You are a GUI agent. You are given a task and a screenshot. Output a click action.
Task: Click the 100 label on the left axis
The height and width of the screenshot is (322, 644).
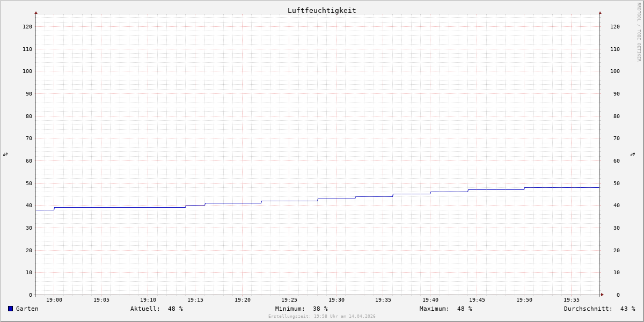click(27, 71)
